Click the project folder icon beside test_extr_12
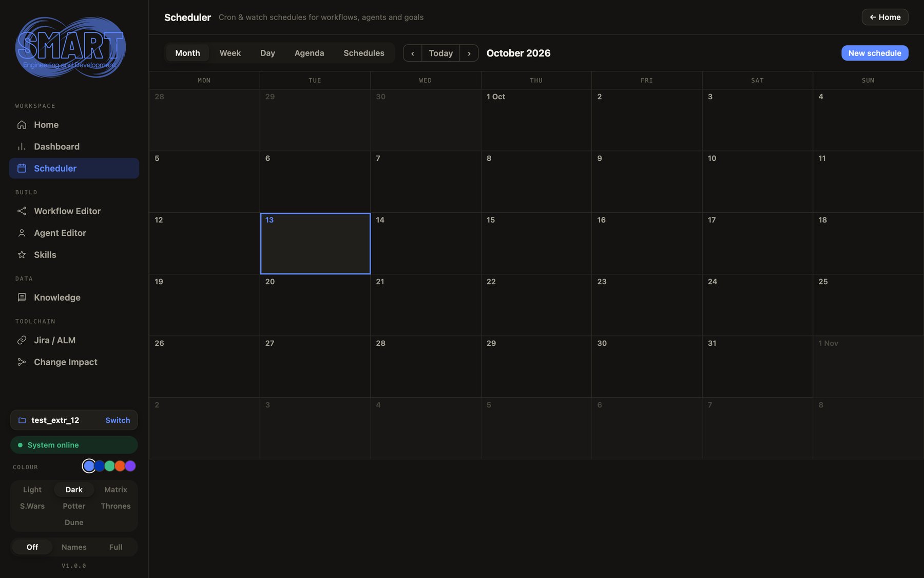Viewport: 924px width, 578px height. click(22, 420)
